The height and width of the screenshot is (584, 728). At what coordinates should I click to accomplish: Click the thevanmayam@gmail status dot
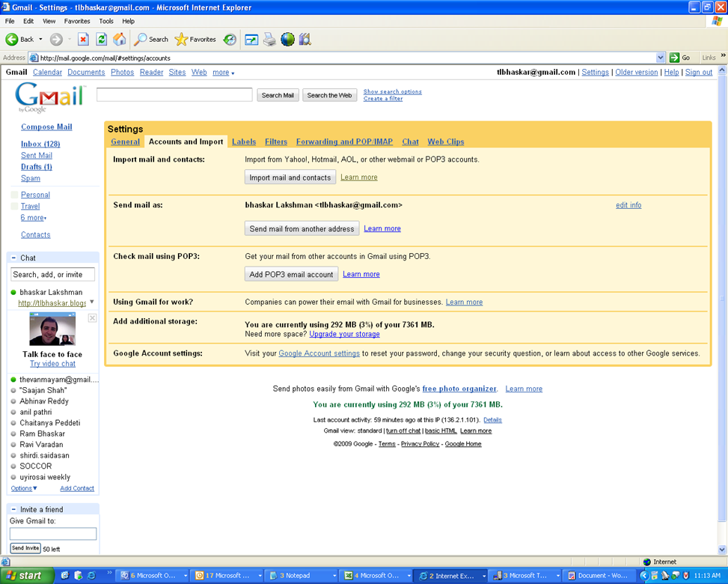13,380
